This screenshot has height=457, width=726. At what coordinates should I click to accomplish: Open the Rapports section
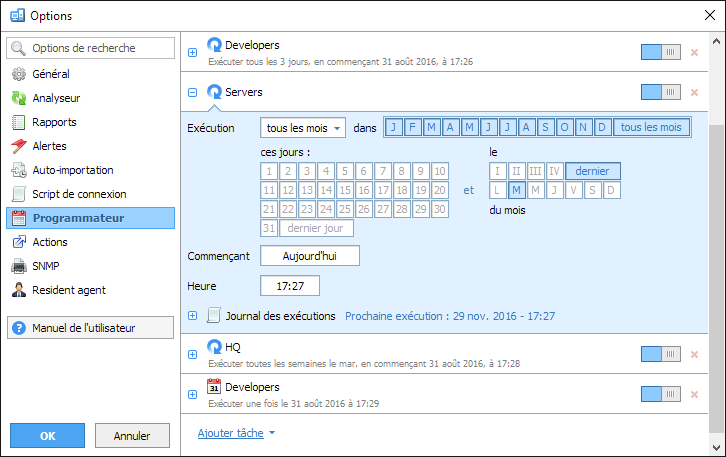click(x=54, y=122)
